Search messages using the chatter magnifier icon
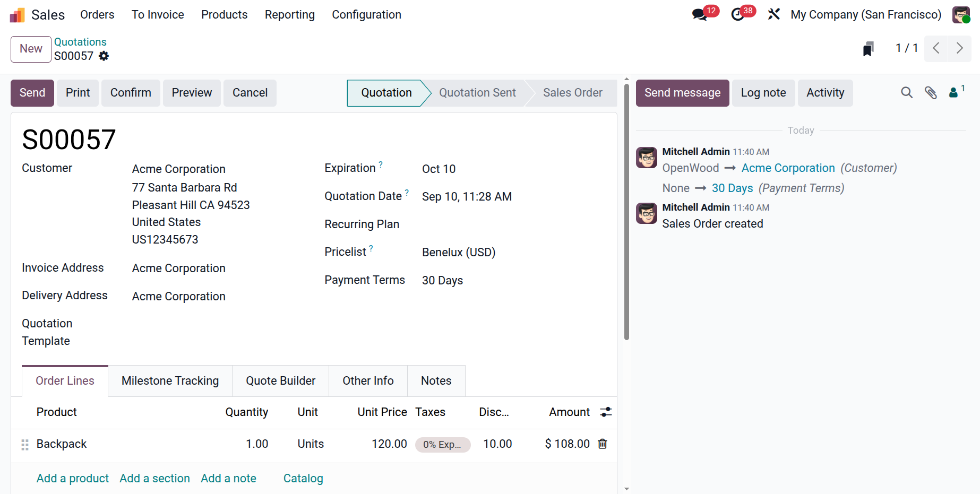Screen dimensions: 980x494 907,93
